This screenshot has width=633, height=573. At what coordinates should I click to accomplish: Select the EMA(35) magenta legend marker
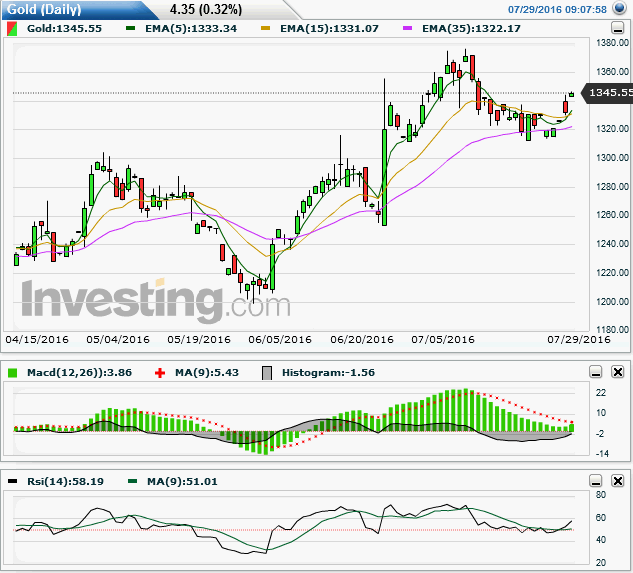pyautogui.click(x=408, y=28)
